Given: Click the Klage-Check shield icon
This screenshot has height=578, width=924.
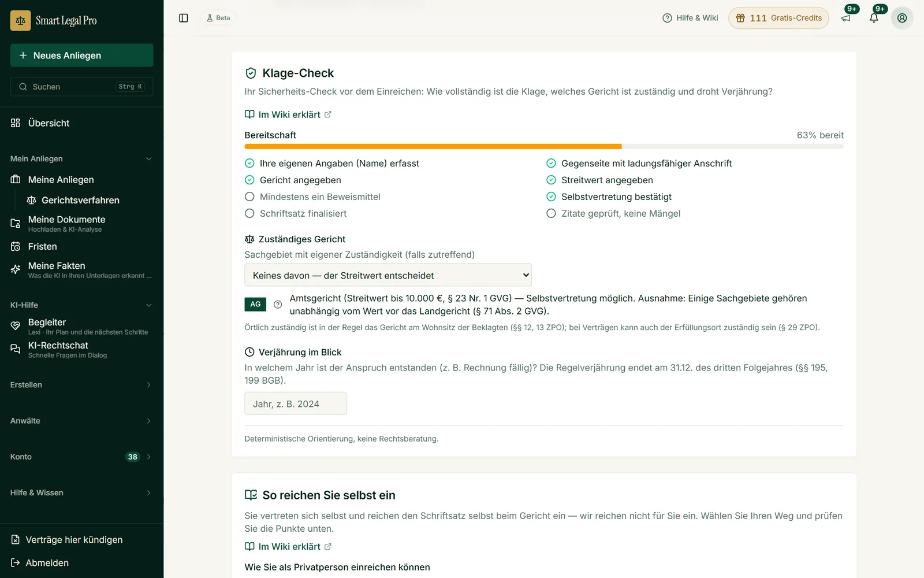Looking at the screenshot, I should click(x=251, y=73).
